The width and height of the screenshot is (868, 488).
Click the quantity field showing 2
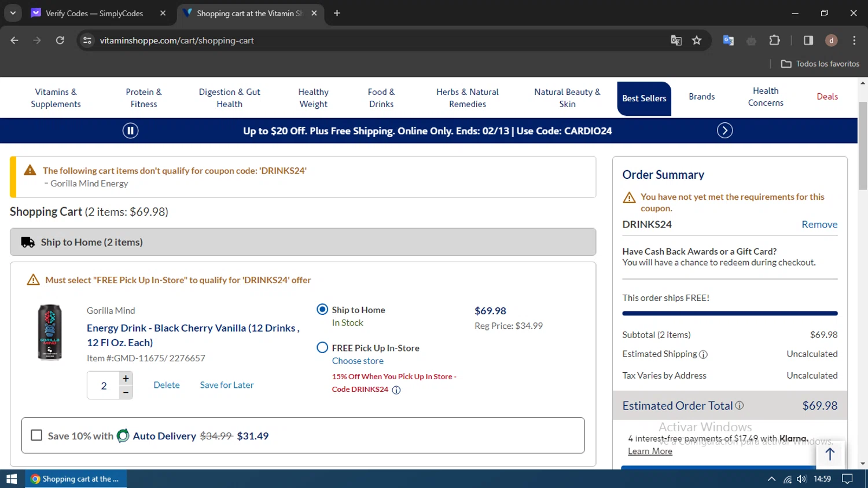tap(104, 386)
